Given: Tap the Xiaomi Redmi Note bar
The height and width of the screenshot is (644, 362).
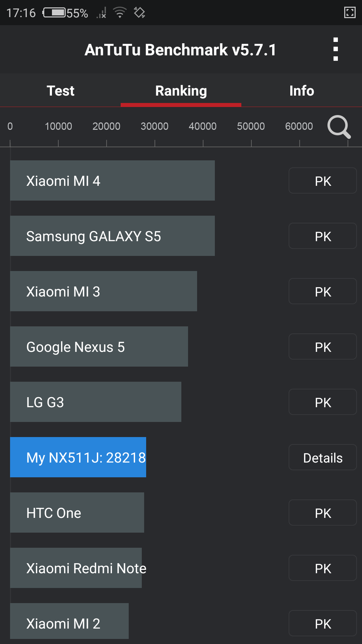Looking at the screenshot, I should (x=76, y=568).
